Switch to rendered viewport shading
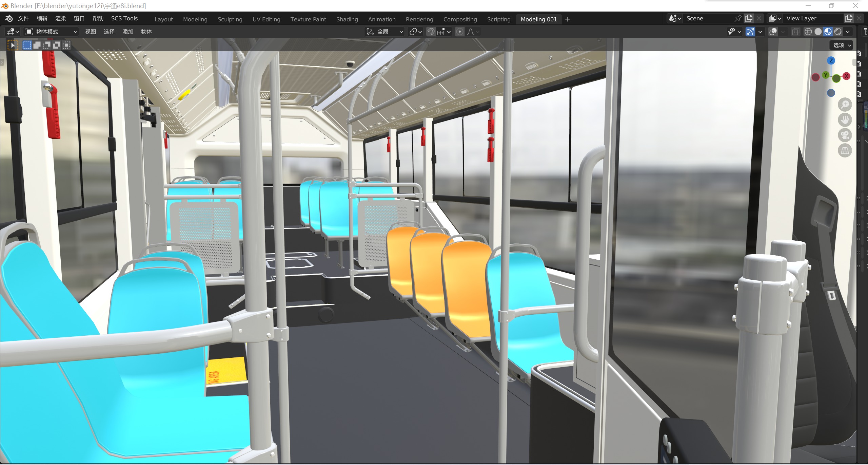868x465 pixels. (x=838, y=32)
